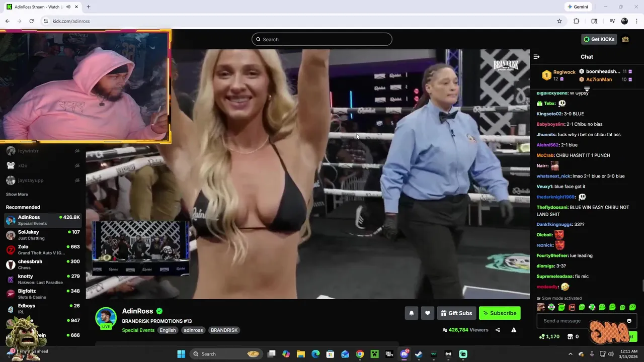The height and width of the screenshot is (362, 644).
Task: Click the KICKs balance 1,170 icon
Action: tap(549, 336)
